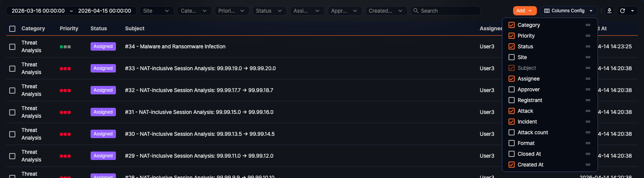Click the refresh icon
Image resolution: width=644 pixels, height=178 pixels.
[623, 11]
